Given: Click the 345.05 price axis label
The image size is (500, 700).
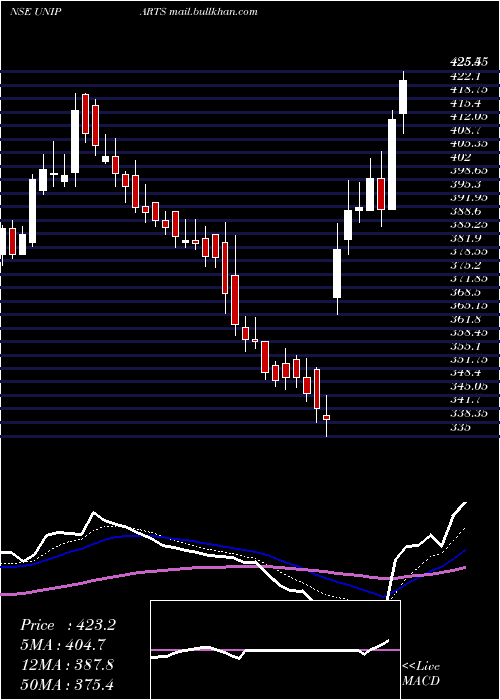Looking at the screenshot, I should point(469,386).
